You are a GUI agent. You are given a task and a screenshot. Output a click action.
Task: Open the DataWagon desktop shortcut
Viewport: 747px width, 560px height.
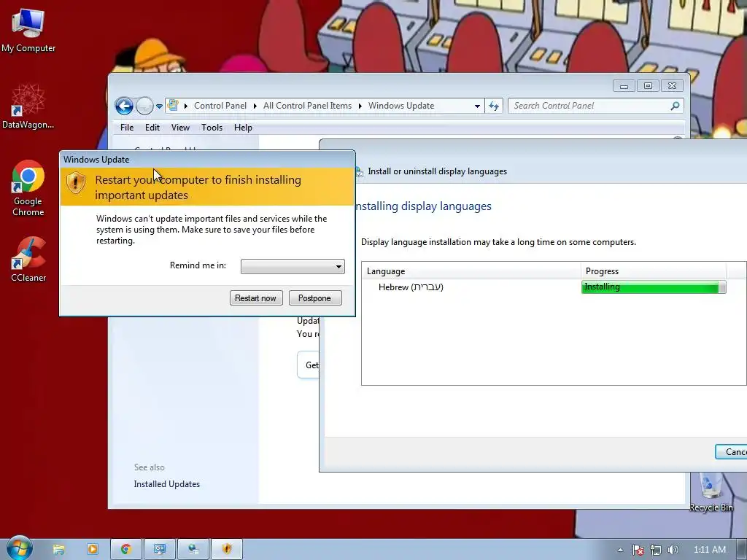pos(28,106)
